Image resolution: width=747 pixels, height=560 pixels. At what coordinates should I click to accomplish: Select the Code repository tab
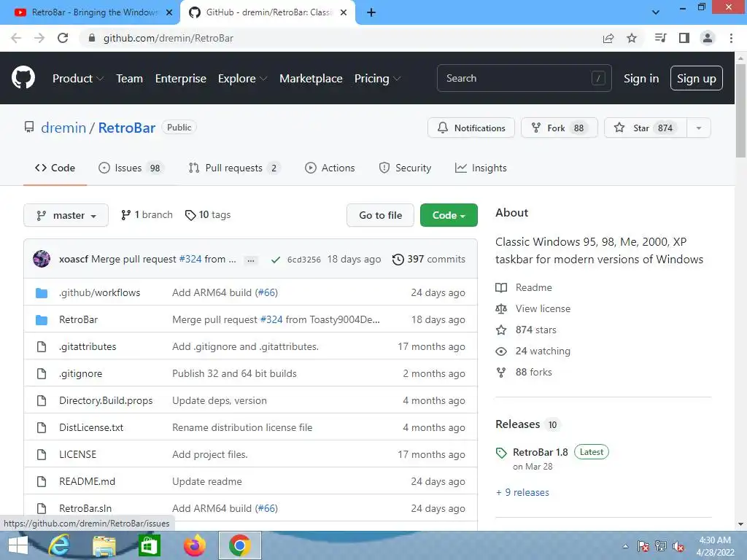tap(55, 168)
